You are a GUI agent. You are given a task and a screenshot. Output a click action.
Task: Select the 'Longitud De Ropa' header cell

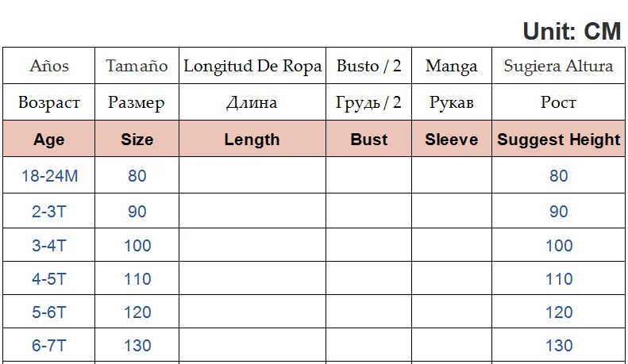[x=252, y=66]
